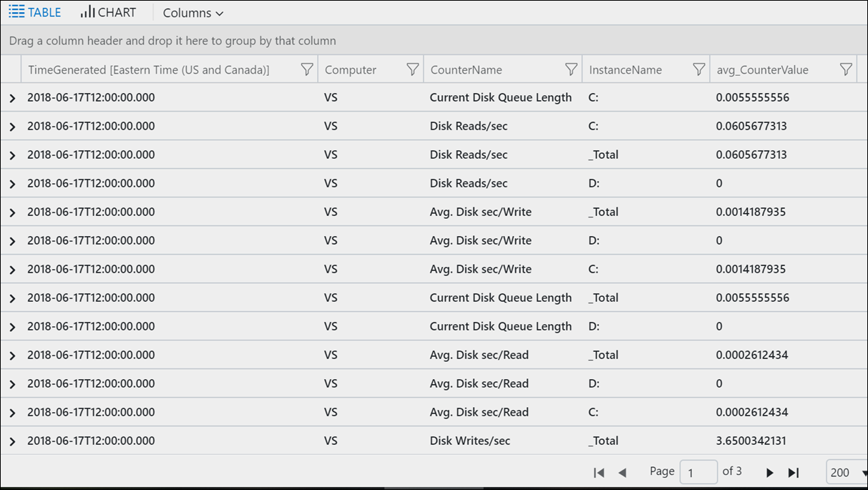
Task: Open the 200 rows-per-page dropdown
Action: pos(847,472)
